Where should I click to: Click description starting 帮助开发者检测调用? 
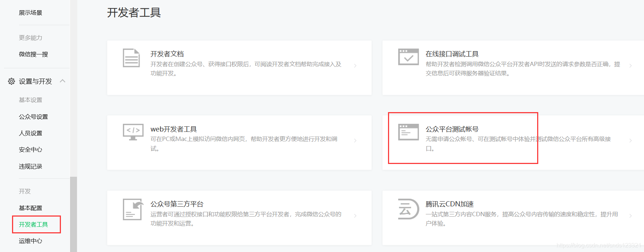tap(523, 69)
